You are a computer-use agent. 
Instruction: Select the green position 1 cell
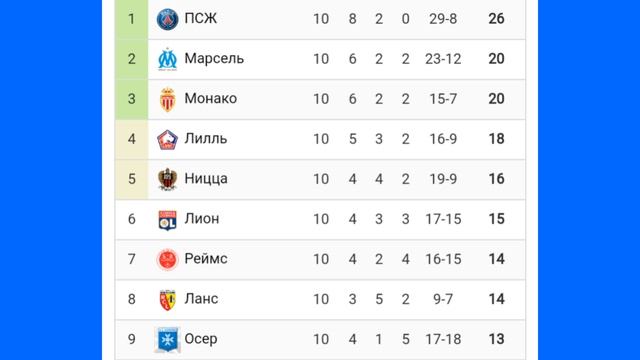(x=131, y=19)
